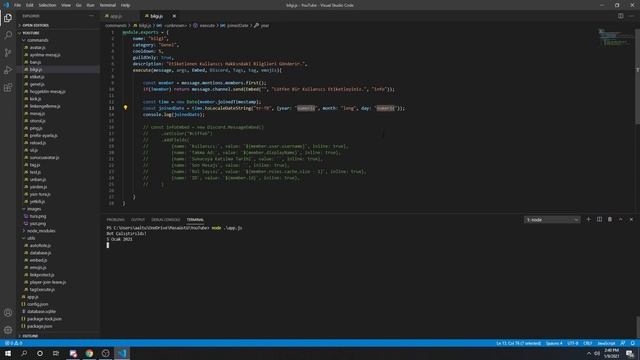Open the Selection menu

47,5
